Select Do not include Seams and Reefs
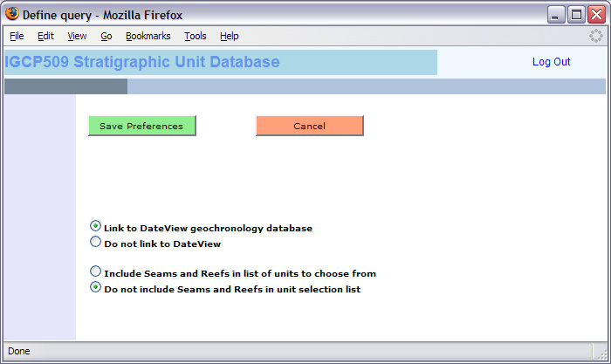Viewport: 611px width, 364px height. coord(95,287)
